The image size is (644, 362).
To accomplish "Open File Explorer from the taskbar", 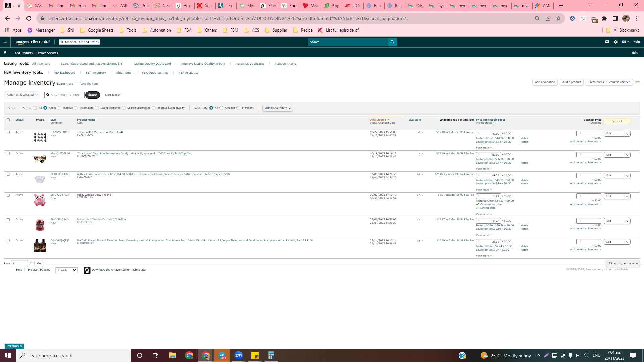I will (x=172, y=355).
